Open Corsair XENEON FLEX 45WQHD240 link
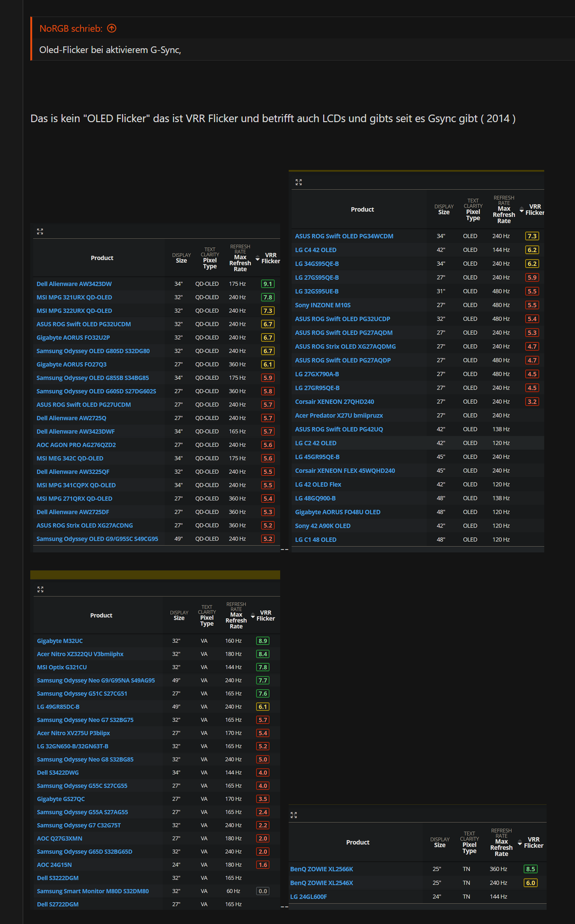The image size is (575, 924). click(345, 471)
